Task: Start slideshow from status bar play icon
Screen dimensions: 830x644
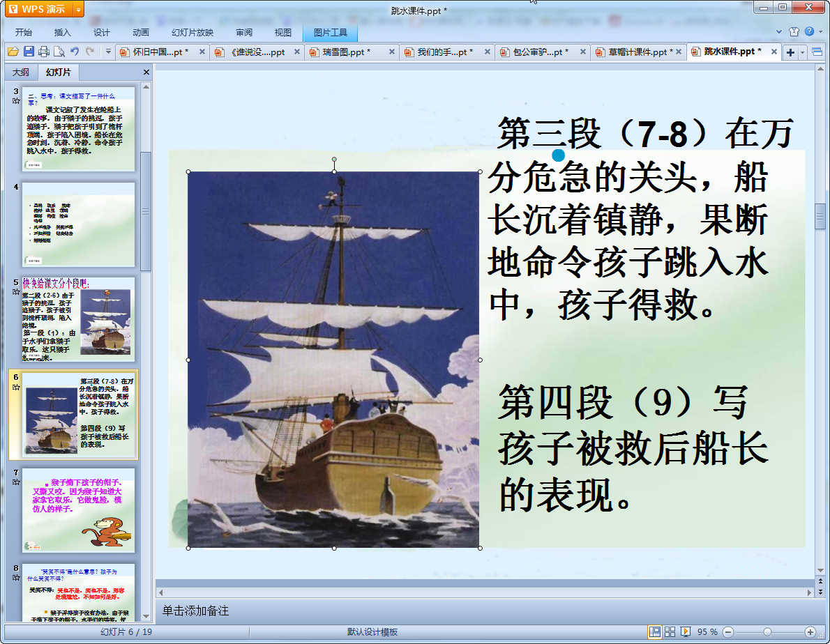Action: point(686,632)
